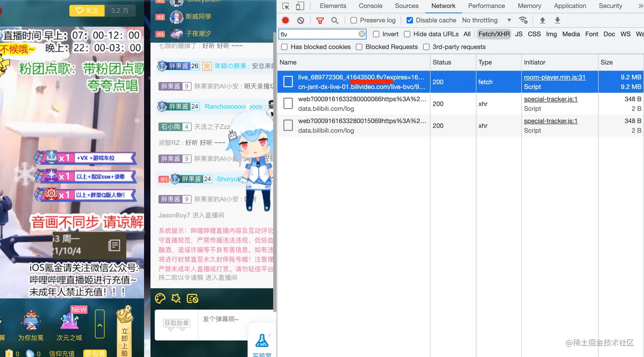This screenshot has height=357, width=644.
Task: Select the All request type filter
Action: coord(467,34)
